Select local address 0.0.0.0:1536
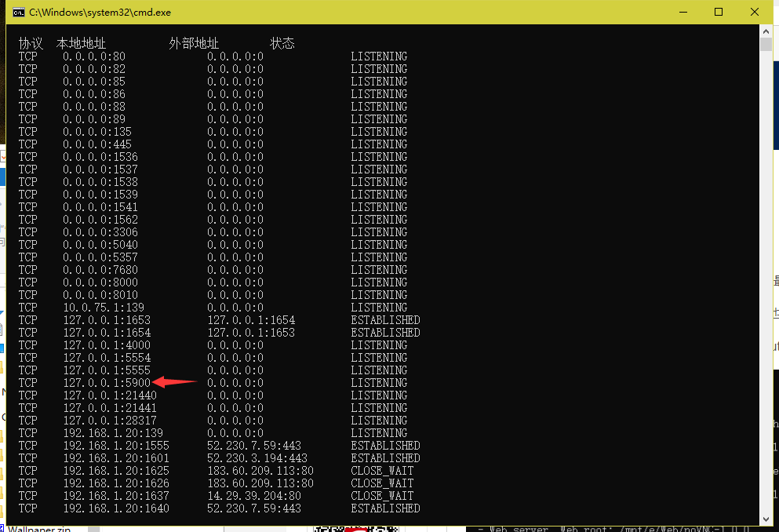Viewport: 779px width, 532px height. (100, 156)
